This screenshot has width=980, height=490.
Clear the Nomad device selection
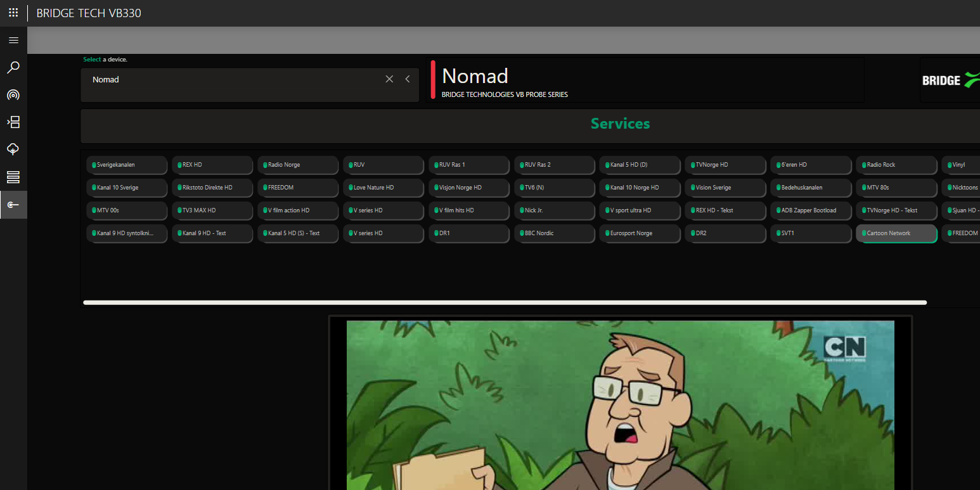point(389,79)
